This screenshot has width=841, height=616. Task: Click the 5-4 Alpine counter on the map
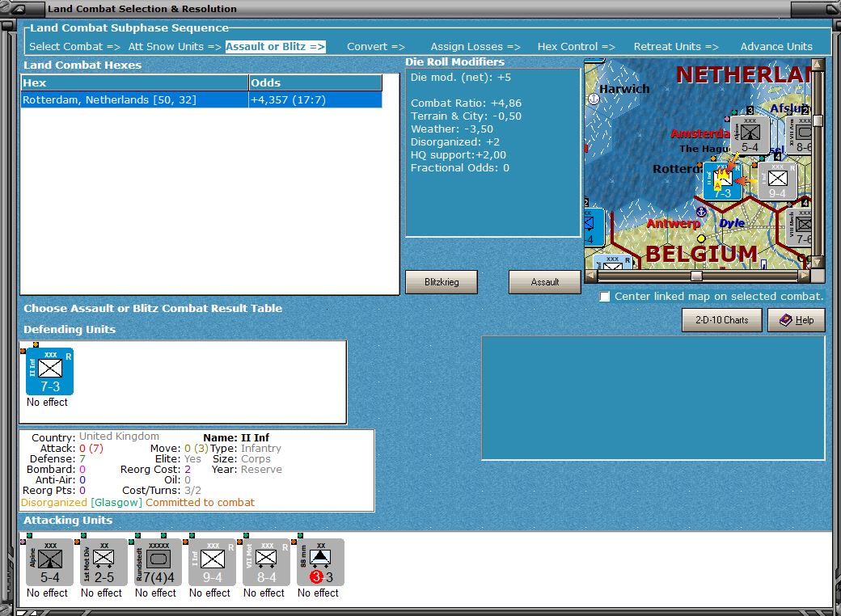(750, 135)
